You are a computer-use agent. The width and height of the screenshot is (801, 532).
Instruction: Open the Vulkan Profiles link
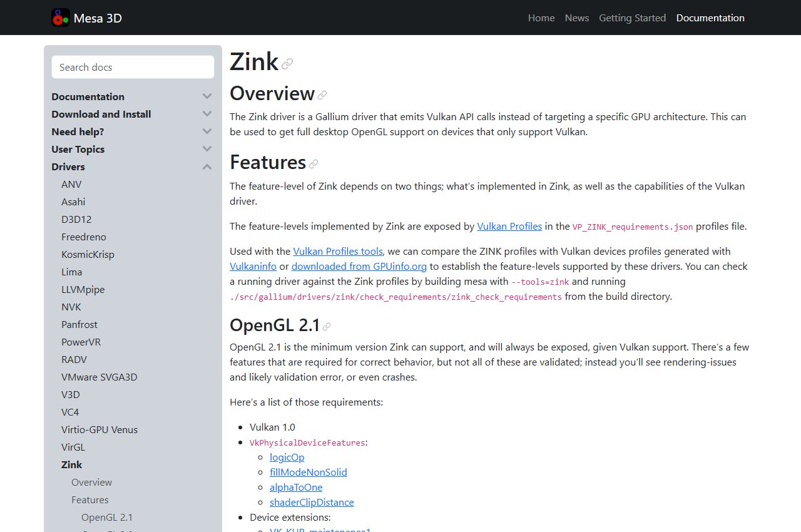click(x=509, y=226)
